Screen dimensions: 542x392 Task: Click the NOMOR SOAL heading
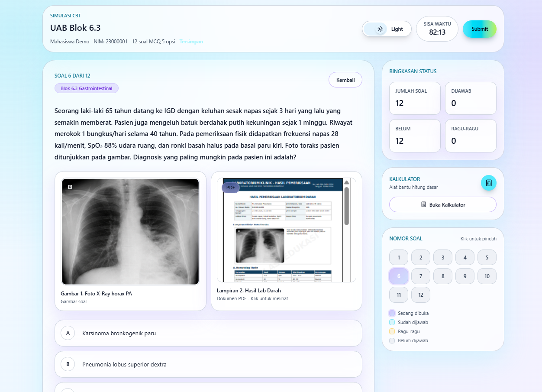(406, 239)
